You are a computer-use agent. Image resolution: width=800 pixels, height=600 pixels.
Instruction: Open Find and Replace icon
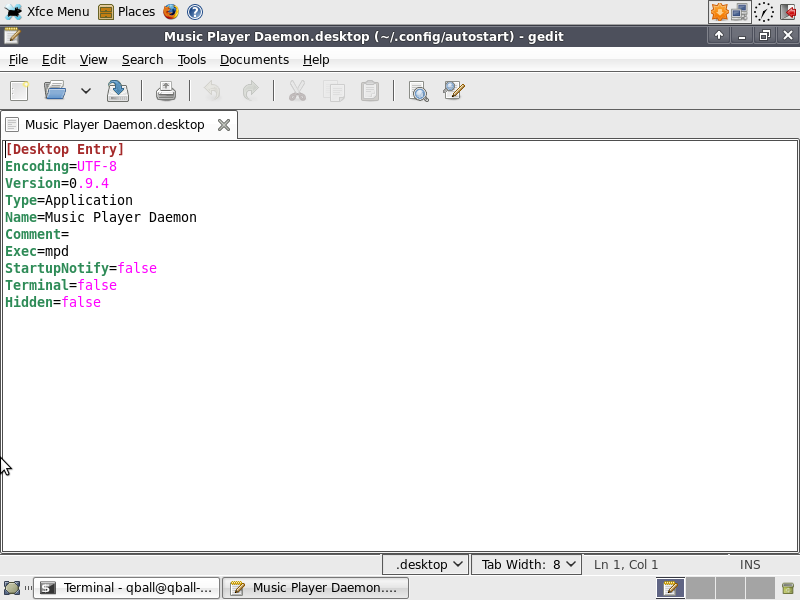tap(454, 91)
